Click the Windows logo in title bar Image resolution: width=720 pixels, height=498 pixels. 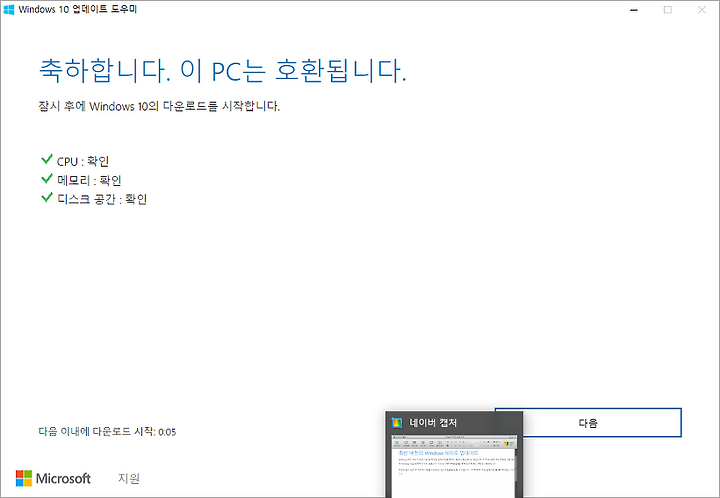coord(9,9)
